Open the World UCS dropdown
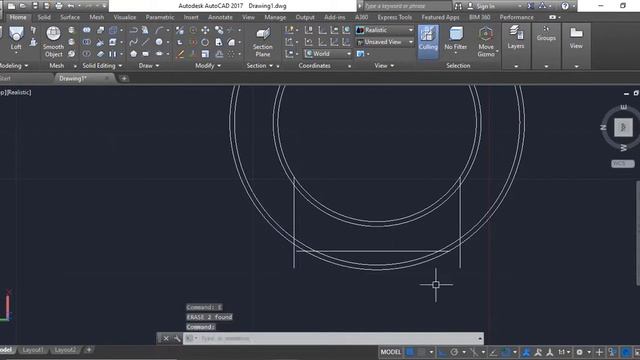Image resolution: width=640 pixels, height=360 pixels. pyautogui.click(x=328, y=53)
